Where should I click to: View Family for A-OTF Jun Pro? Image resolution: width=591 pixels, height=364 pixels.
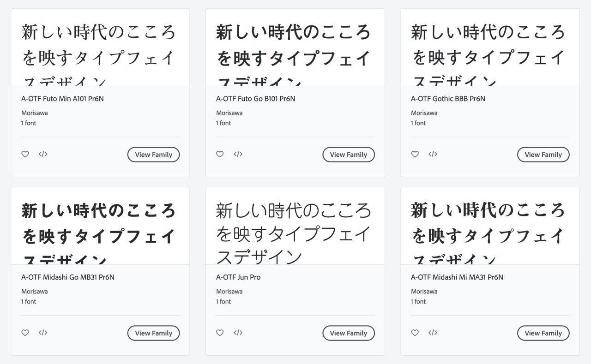(x=349, y=333)
